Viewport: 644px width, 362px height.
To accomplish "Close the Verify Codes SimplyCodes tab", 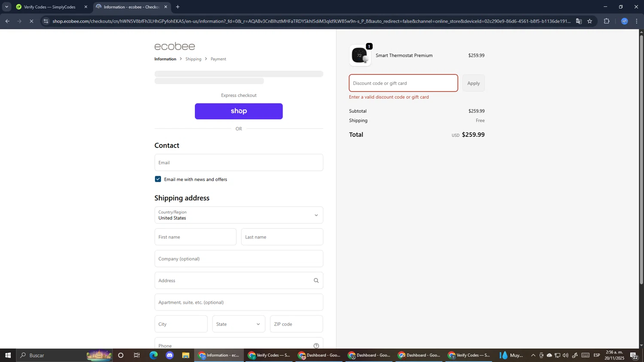I will 86,7.
